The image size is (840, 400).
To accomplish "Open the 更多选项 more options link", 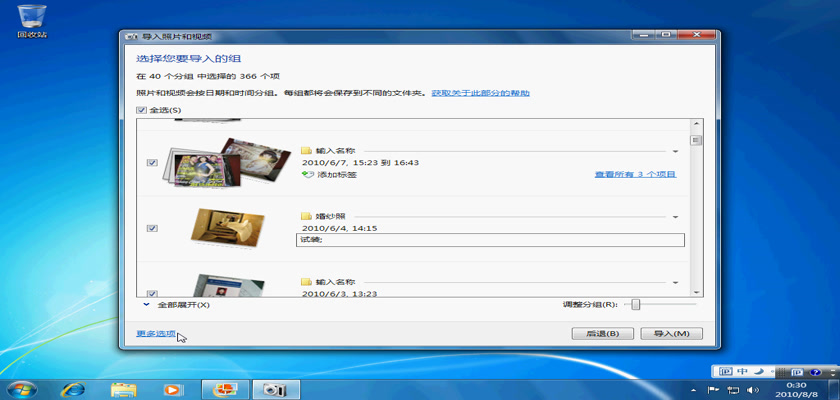I will click(156, 333).
